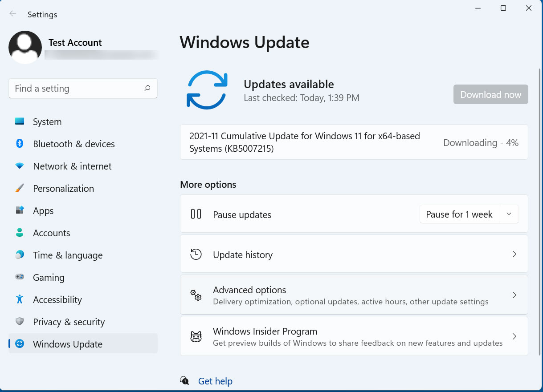Click the Windows Insider cat icon
This screenshot has height=392, width=543.
coord(196,336)
